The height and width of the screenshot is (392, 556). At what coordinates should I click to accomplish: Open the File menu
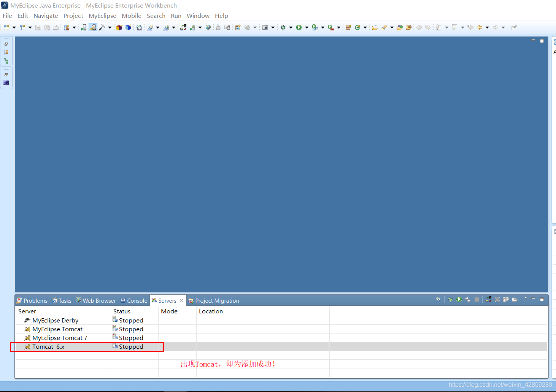pos(7,16)
